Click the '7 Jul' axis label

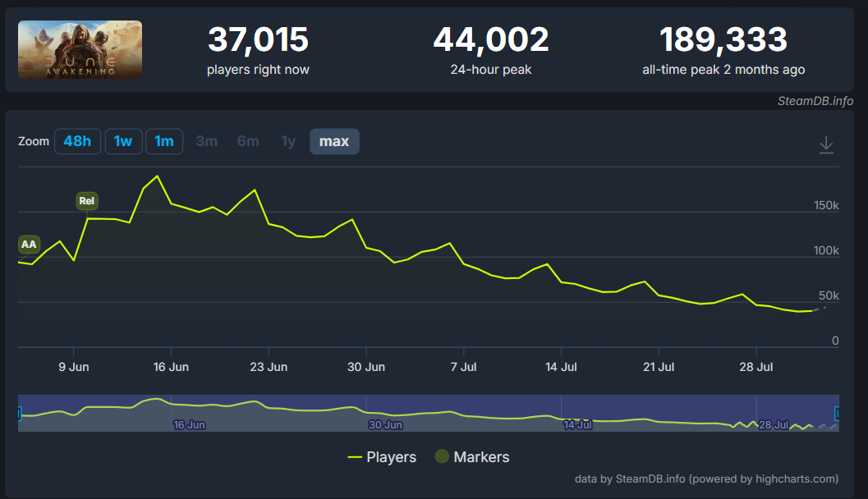463,367
